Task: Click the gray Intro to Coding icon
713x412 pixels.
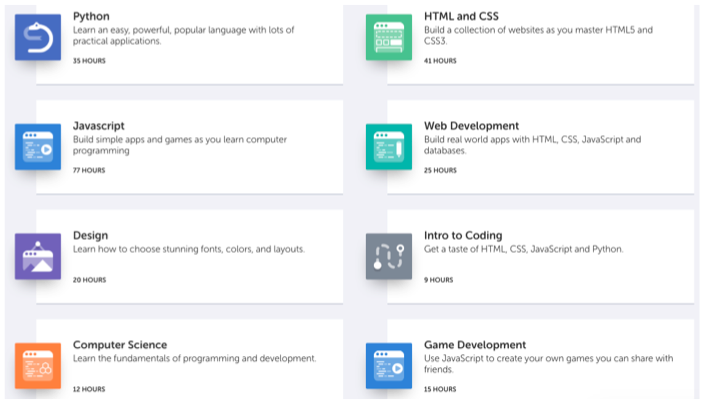Action: (x=389, y=256)
